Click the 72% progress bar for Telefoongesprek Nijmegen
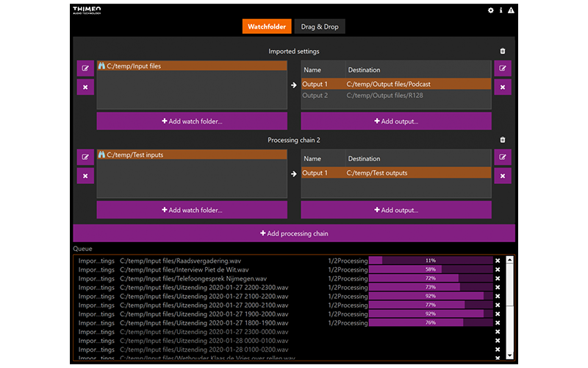 click(x=431, y=279)
